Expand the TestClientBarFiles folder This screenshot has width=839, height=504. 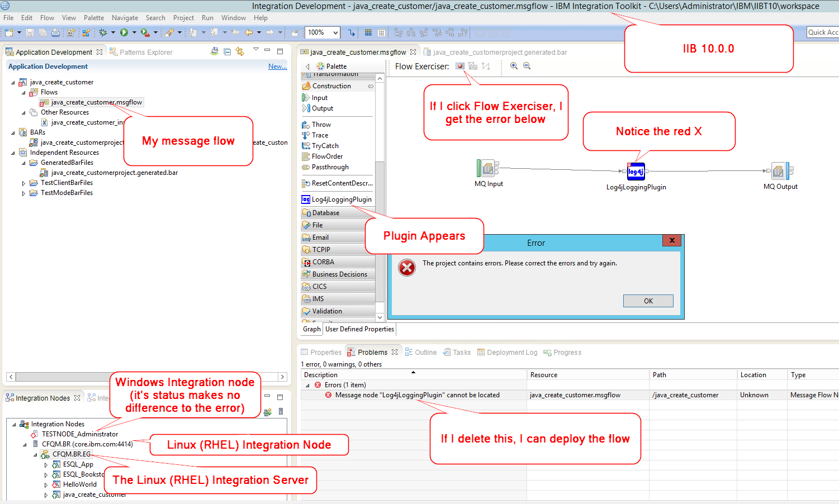(x=23, y=183)
